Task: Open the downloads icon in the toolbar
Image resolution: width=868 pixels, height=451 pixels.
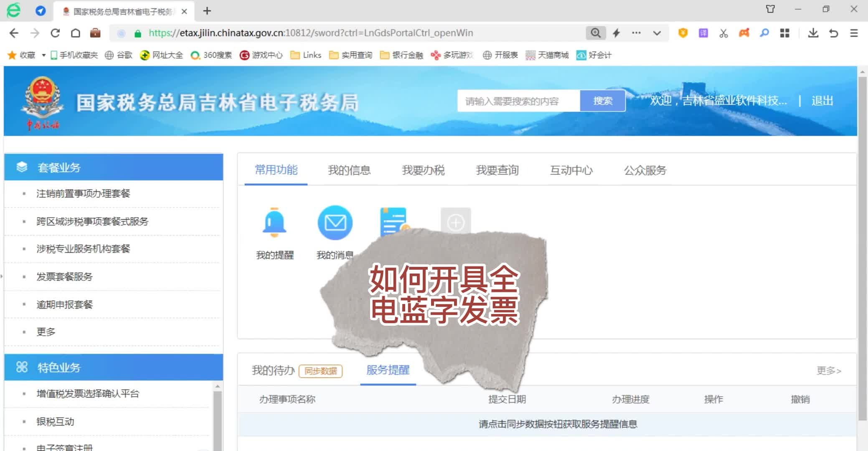Action: 812,33
